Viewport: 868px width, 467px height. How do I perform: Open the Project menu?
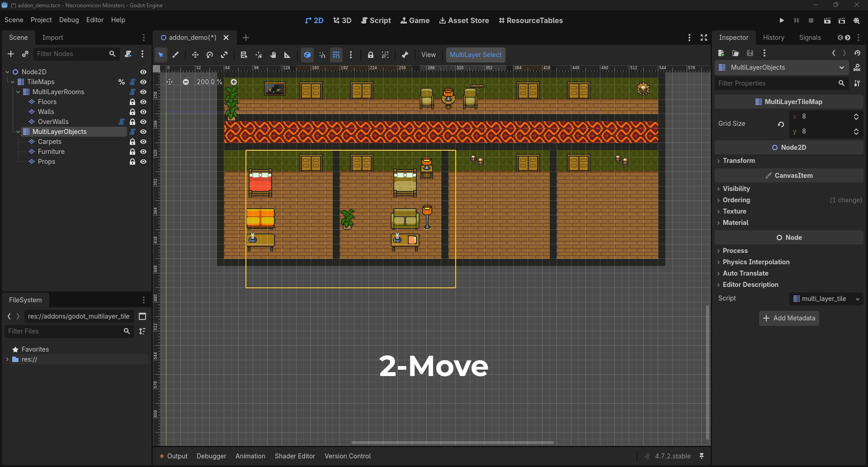(41, 20)
